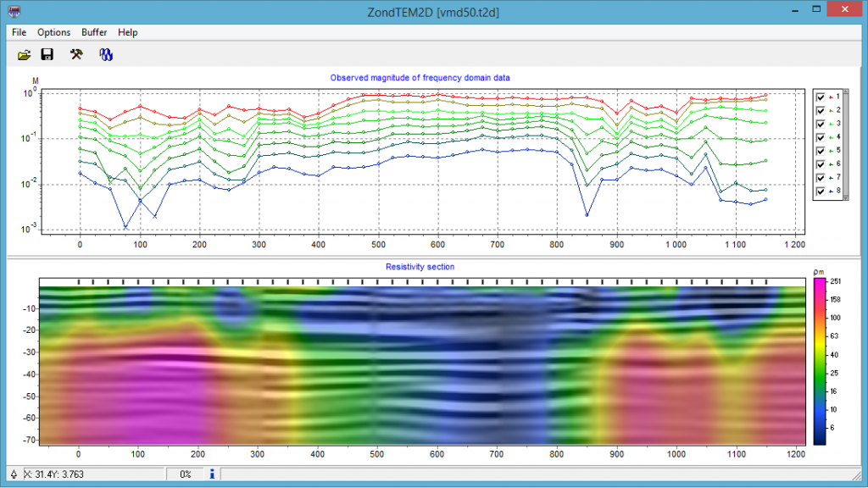Click the resistivity color scale bar
Screen dimensions: 868x488
pyautogui.click(x=820, y=362)
